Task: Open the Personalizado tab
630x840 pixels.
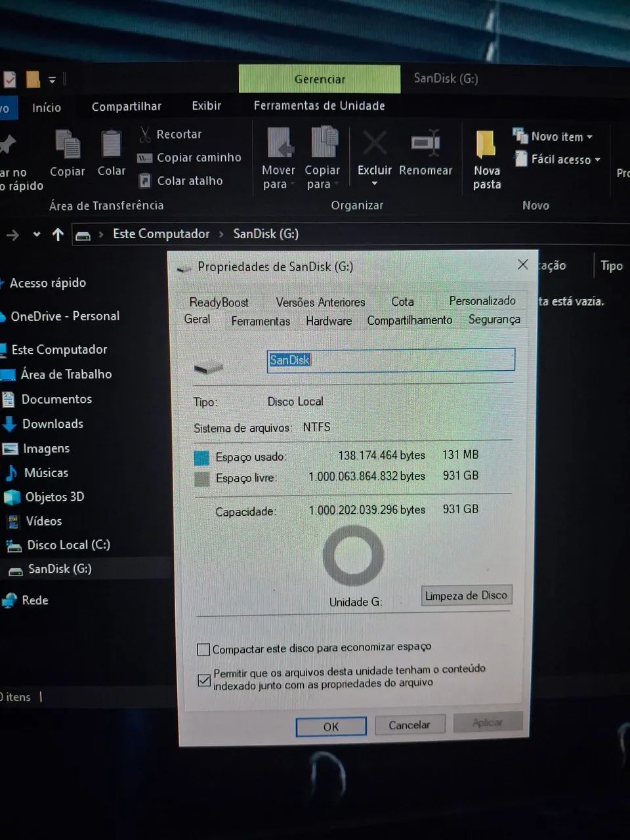Action: [x=482, y=301]
